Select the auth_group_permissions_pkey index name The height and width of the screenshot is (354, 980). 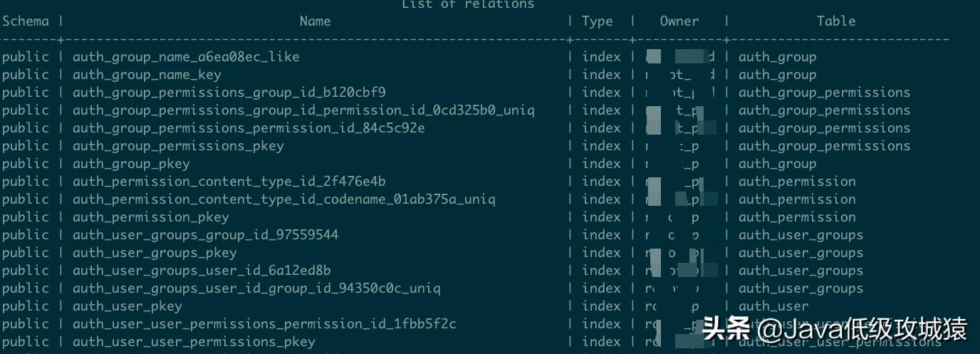click(x=178, y=146)
